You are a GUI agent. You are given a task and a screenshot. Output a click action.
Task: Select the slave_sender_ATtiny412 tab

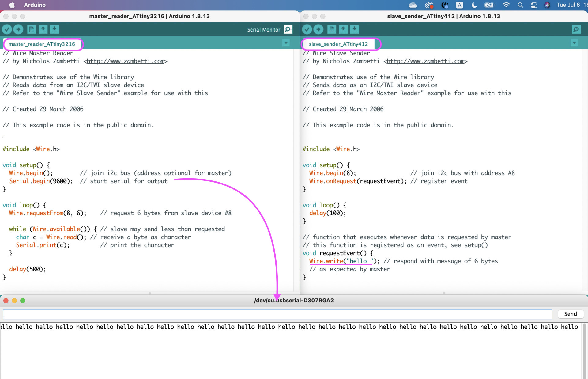[x=338, y=44]
